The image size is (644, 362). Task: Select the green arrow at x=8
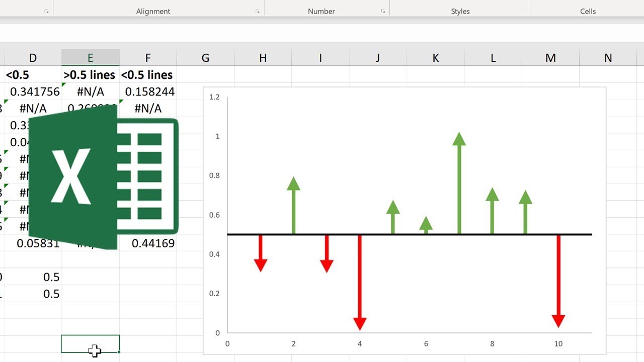(x=492, y=211)
